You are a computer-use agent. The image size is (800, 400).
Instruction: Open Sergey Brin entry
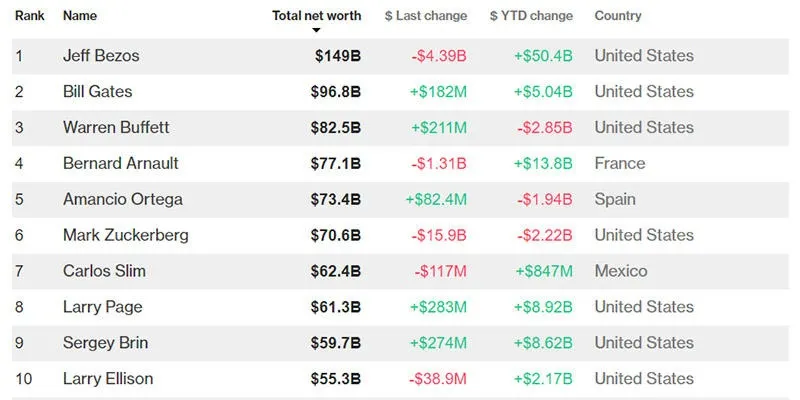point(105,343)
